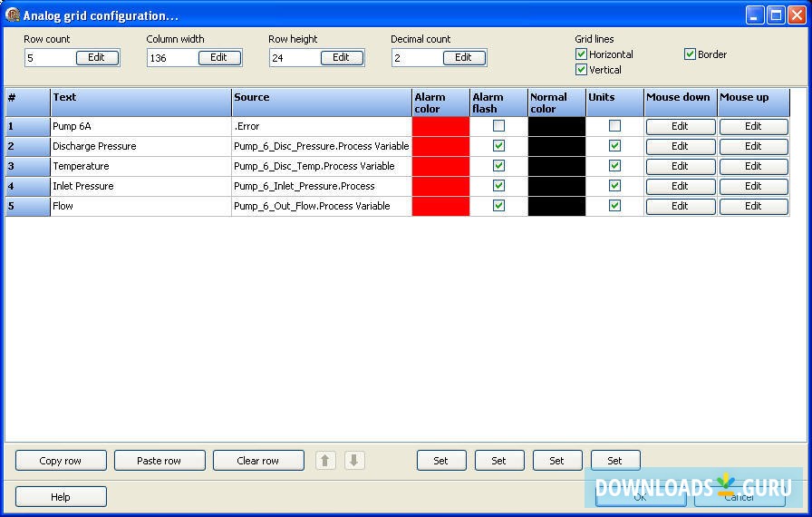
Task: Click the Column width field showing 136
Action: click(172, 58)
